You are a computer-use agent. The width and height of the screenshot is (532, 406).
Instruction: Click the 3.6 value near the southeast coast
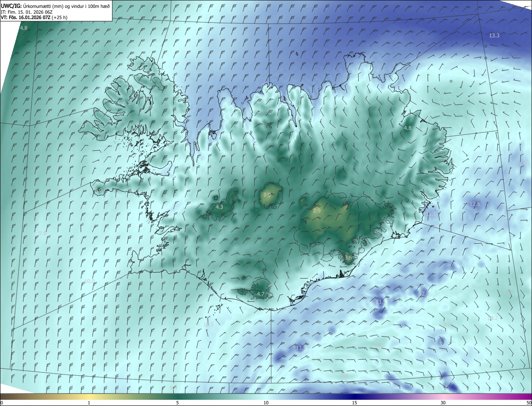coord(348,258)
